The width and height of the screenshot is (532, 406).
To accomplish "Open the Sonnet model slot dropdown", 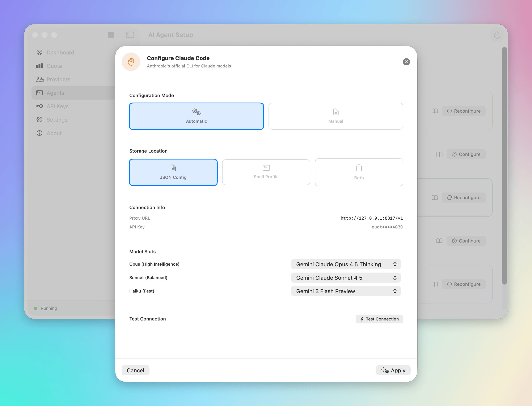I will click(x=346, y=278).
